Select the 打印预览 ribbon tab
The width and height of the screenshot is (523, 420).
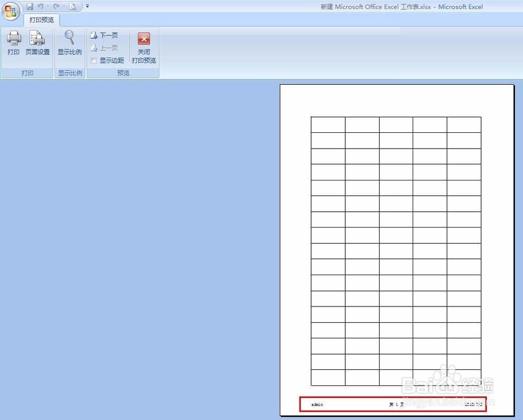tap(41, 20)
